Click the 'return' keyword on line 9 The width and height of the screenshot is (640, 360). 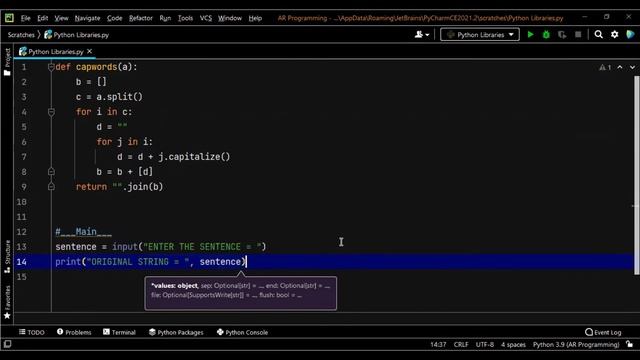coord(91,187)
